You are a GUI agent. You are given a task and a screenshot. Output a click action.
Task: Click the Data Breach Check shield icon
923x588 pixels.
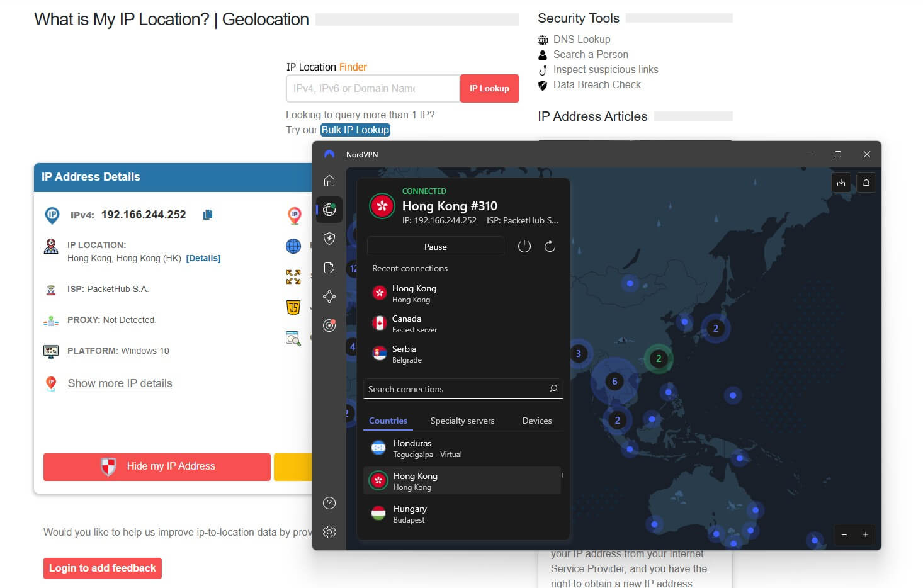pos(543,85)
